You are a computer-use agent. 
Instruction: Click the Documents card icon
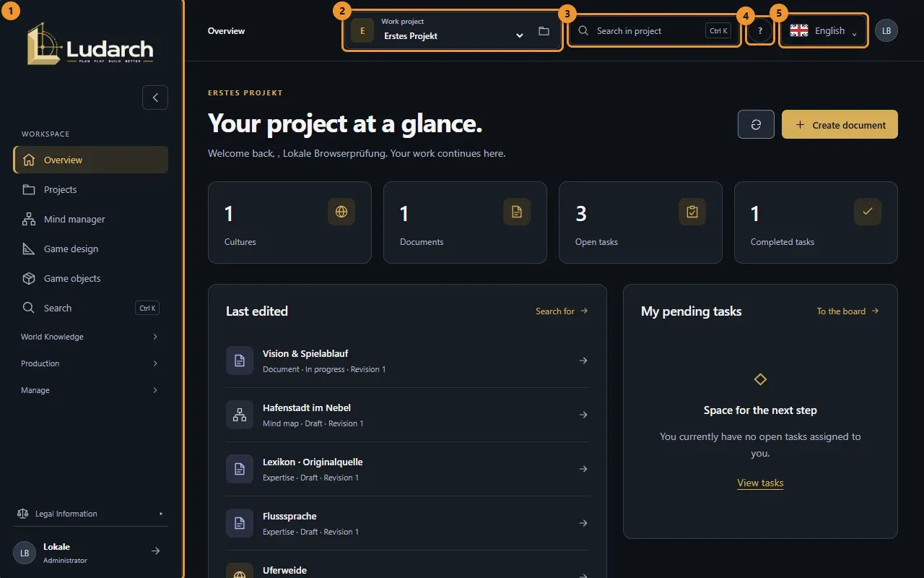click(517, 212)
